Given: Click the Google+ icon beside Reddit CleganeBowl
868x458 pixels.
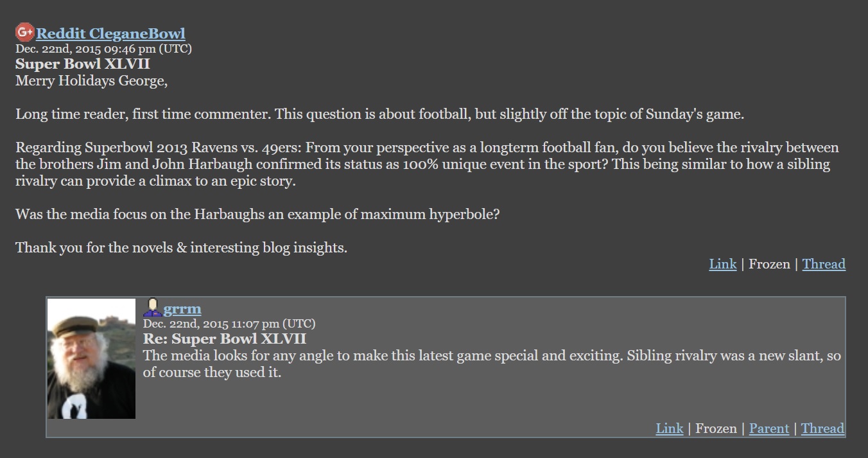Looking at the screenshot, I should 25,32.
